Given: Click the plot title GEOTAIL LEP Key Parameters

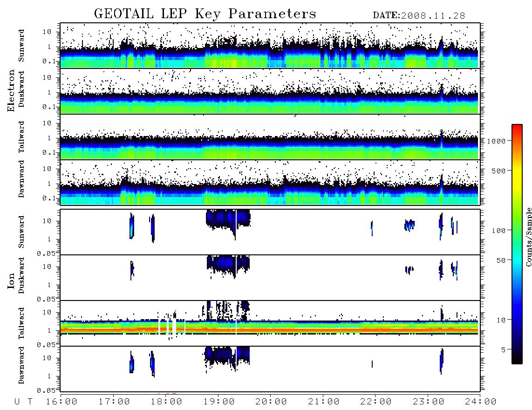Looking at the screenshot, I should [205, 14].
